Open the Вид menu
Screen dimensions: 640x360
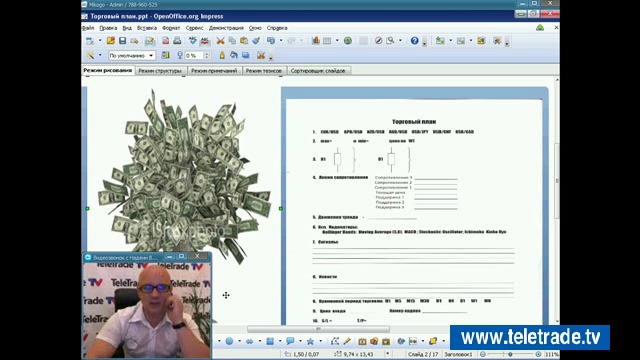pos(127,28)
